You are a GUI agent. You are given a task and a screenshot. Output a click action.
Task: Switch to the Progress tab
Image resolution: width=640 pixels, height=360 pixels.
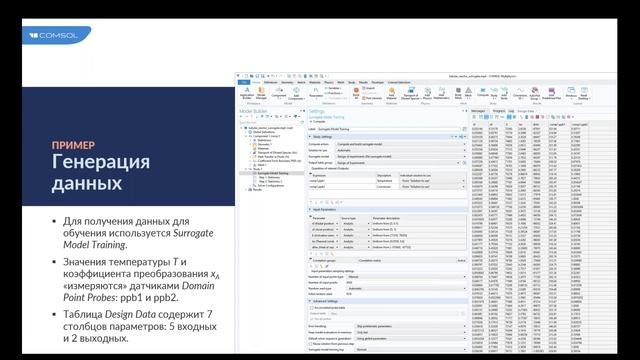[498, 111]
